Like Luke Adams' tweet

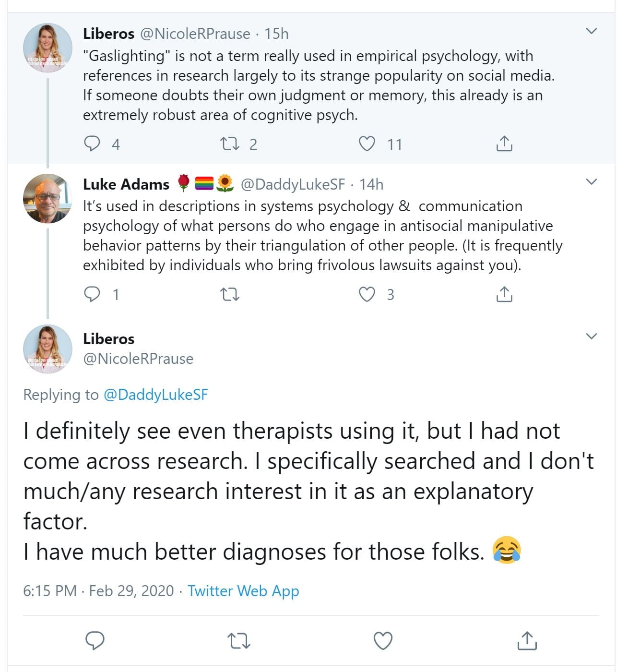coord(367,294)
